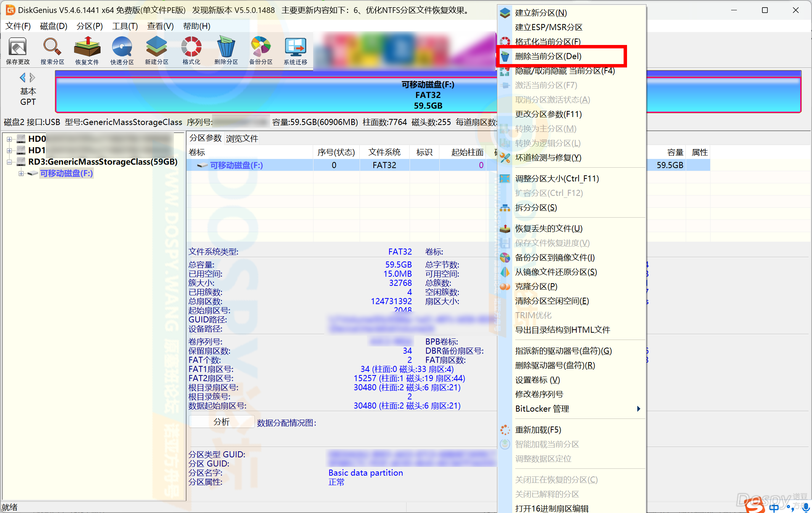Select the HD0 disk tree item
Image resolution: width=812 pixels, height=513 pixels.
(37, 139)
